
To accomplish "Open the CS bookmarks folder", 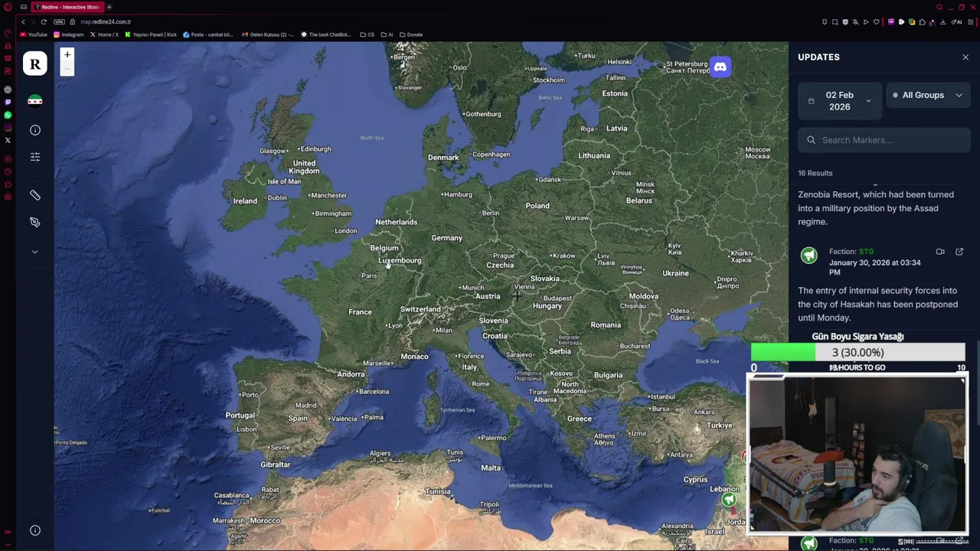I will [367, 34].
